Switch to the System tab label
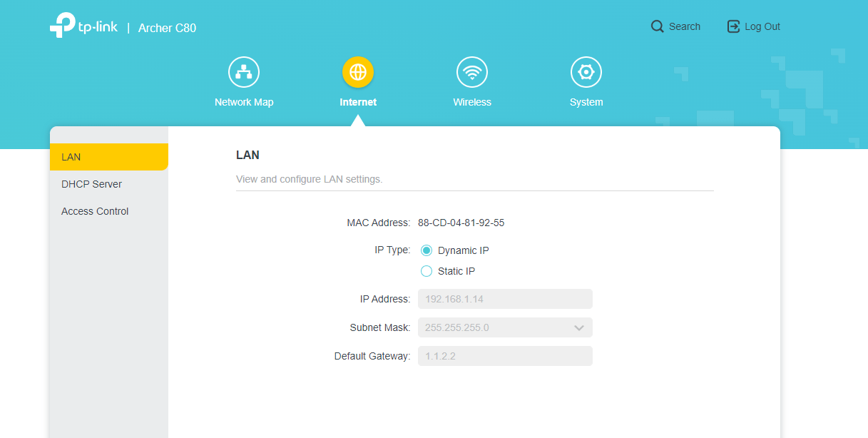 pos(586,102)
